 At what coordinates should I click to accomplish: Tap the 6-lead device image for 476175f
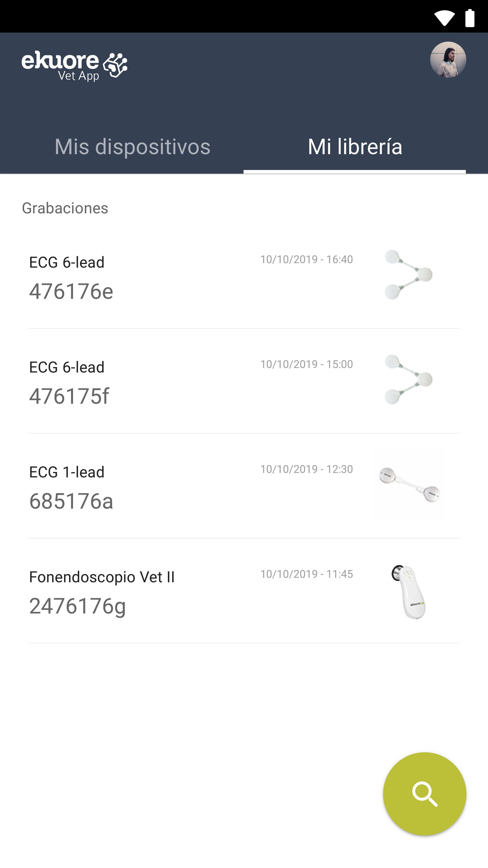tap(408, 380)
